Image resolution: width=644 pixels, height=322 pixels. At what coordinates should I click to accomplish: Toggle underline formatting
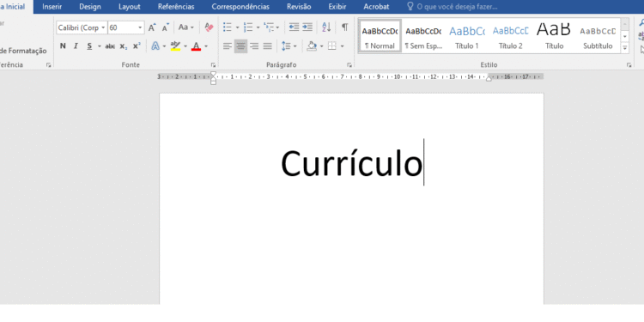click(x=89, y=46)
